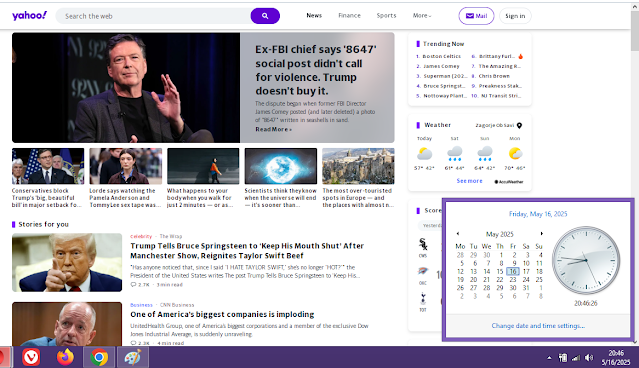
Task: Open the Finance menu item
Action: pos(349,15)
